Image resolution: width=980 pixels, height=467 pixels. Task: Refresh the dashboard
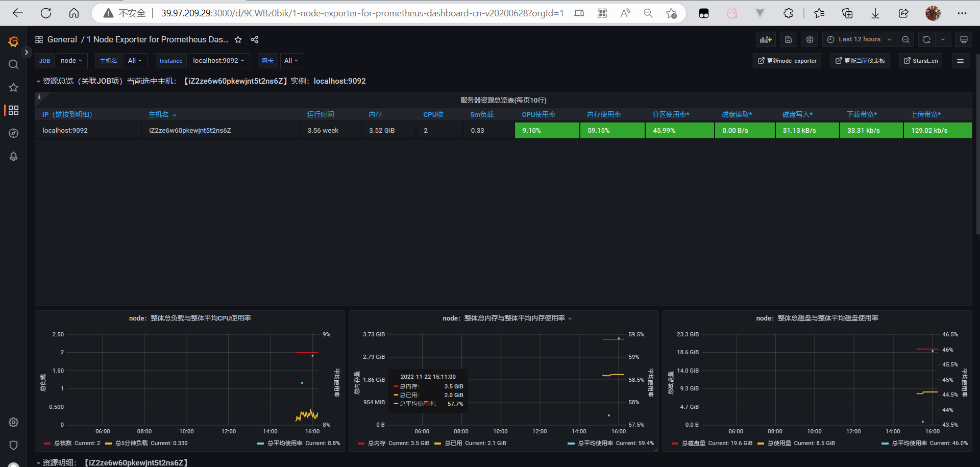pyautogui.click(x=927, y=39)
